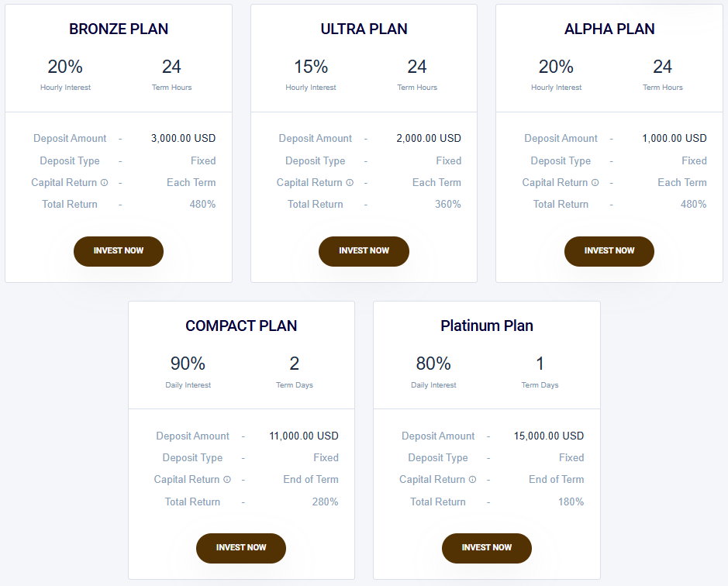
Task: Click the 3,000.00 USD deposit amount in Bronze Plan
Action: coord(183,138)
